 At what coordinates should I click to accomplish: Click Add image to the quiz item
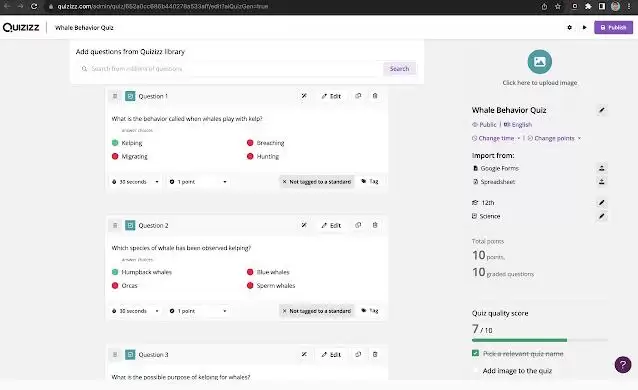(x=517, y=371)
